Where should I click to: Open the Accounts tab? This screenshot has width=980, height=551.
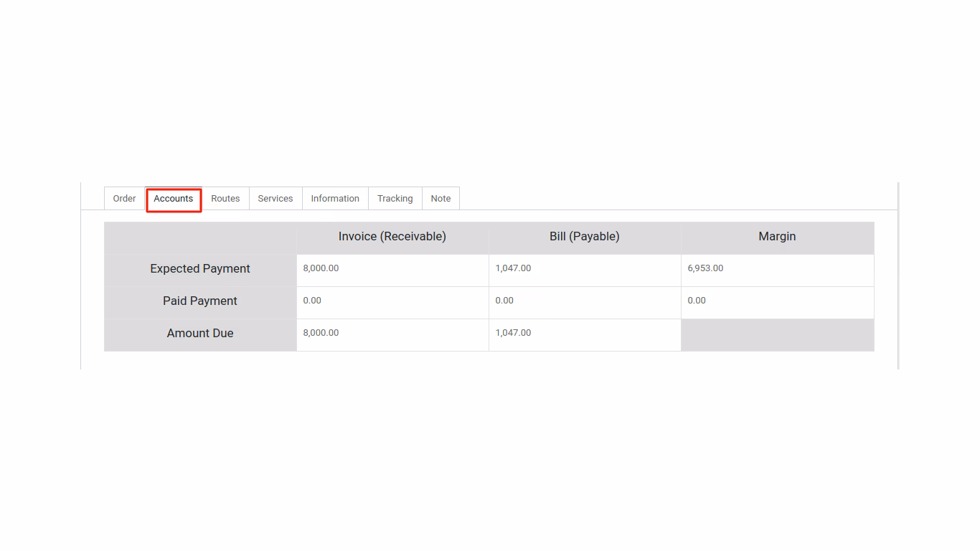pyautogui.click(x=174, y=199)
